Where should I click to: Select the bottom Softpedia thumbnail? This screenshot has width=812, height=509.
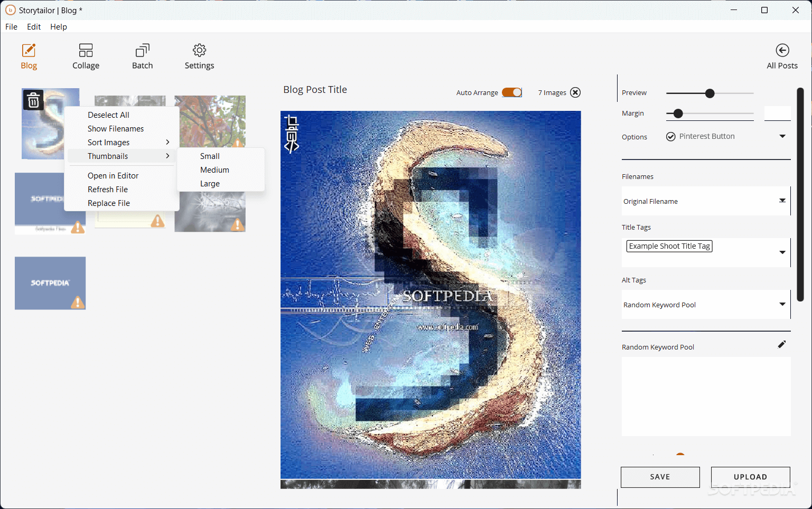point(50,283)
